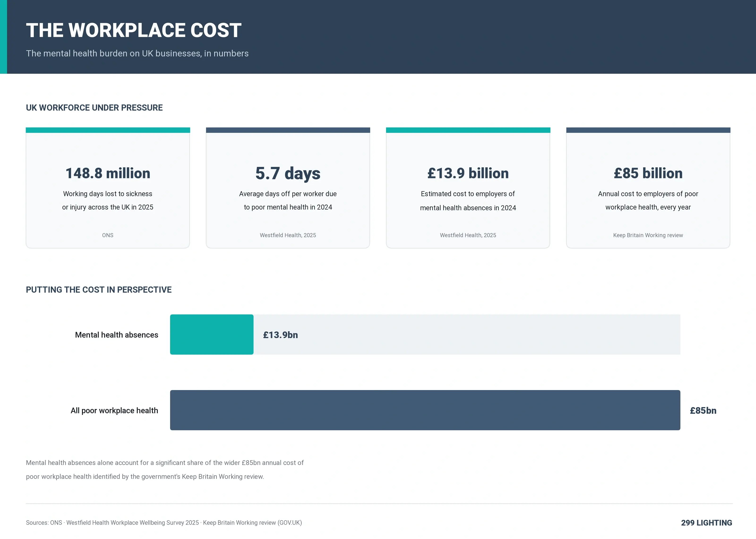Click the 'ONS' source label in first card
This screenshot has height=539, width=756.
pos(108,235)
